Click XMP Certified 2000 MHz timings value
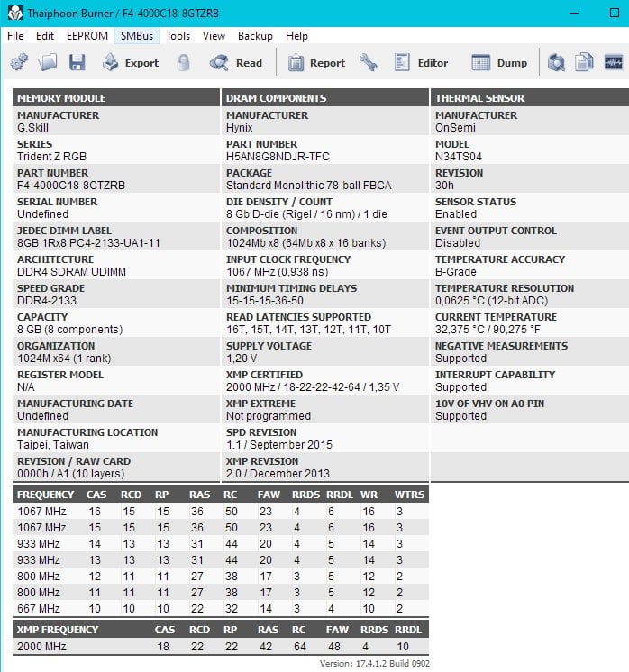The width and height of the screenshot is (629, 672). [x=313, y=387]
